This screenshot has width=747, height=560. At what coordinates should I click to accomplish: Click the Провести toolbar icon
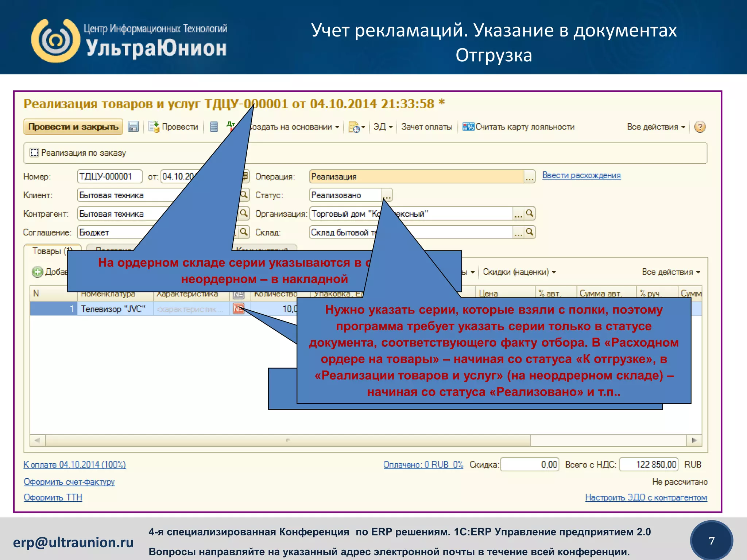154,127
